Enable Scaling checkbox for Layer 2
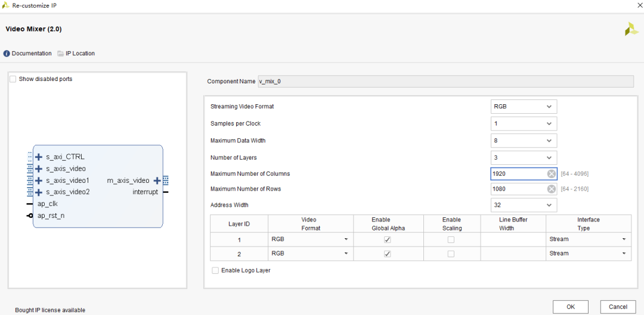 coord(451,254)
